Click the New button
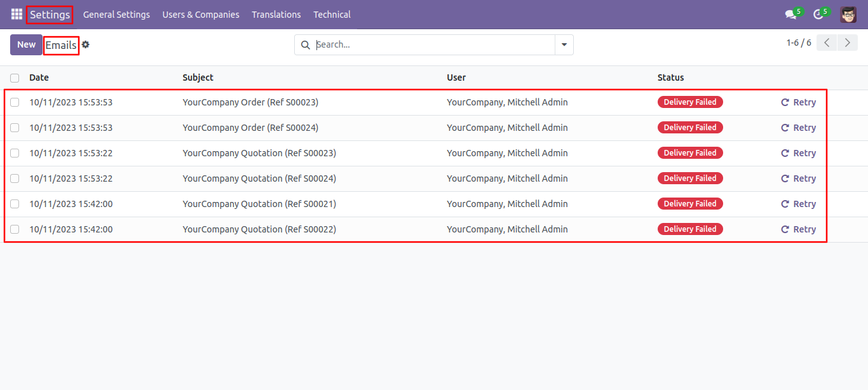 click(26, 44)
